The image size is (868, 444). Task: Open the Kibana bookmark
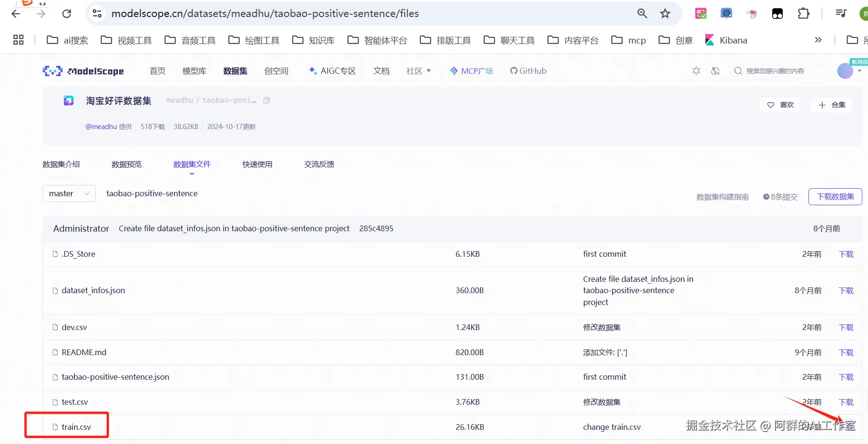[726, 40]
